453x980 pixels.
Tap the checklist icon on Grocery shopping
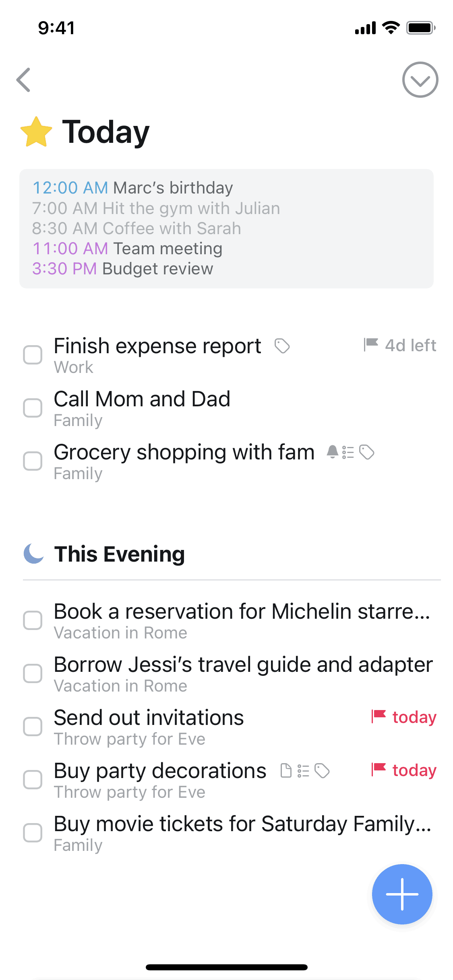pos(348,452)
